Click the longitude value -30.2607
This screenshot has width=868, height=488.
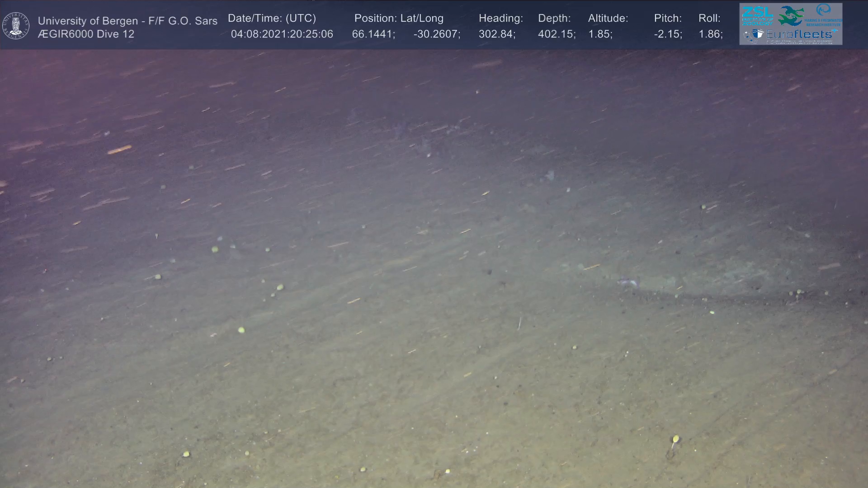[x=437, y=34]
